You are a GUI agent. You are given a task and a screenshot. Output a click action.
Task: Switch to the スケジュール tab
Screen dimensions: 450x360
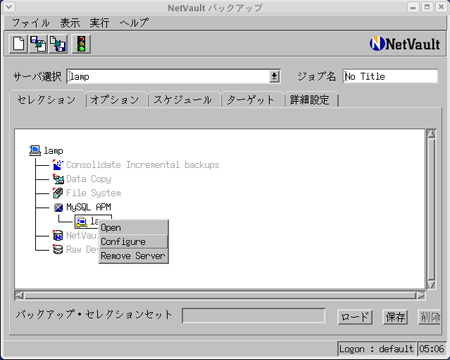(183, 100)
